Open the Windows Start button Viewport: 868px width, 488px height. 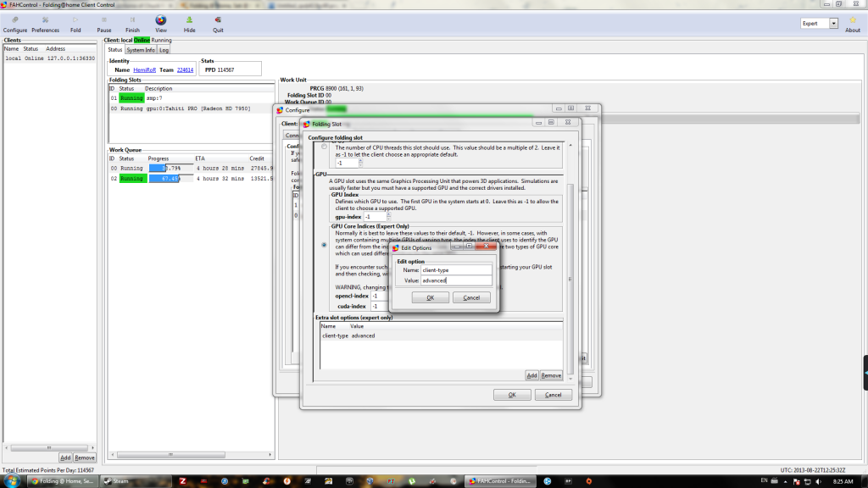(11, 481)
